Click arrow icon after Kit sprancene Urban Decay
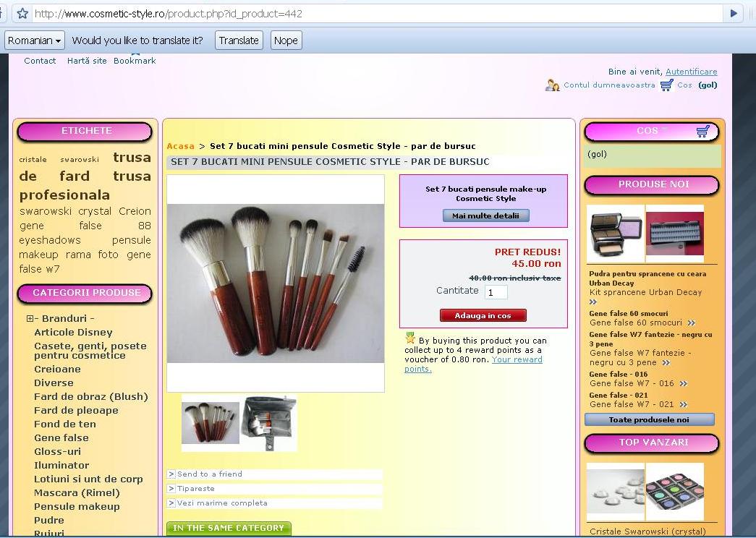The width and height of the screenshot is (756, 538). (x=593, y=302)
